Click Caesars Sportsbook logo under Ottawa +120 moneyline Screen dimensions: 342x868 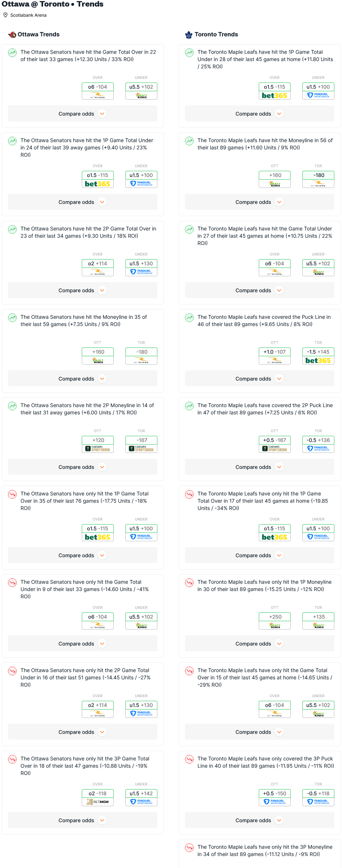pos(98,449)
